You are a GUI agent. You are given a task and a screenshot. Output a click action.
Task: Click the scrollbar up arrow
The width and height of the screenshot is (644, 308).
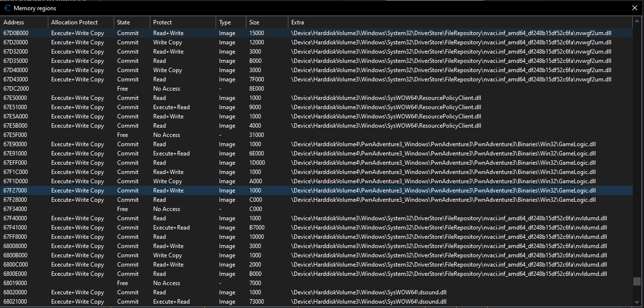click(x=636, y=21)
